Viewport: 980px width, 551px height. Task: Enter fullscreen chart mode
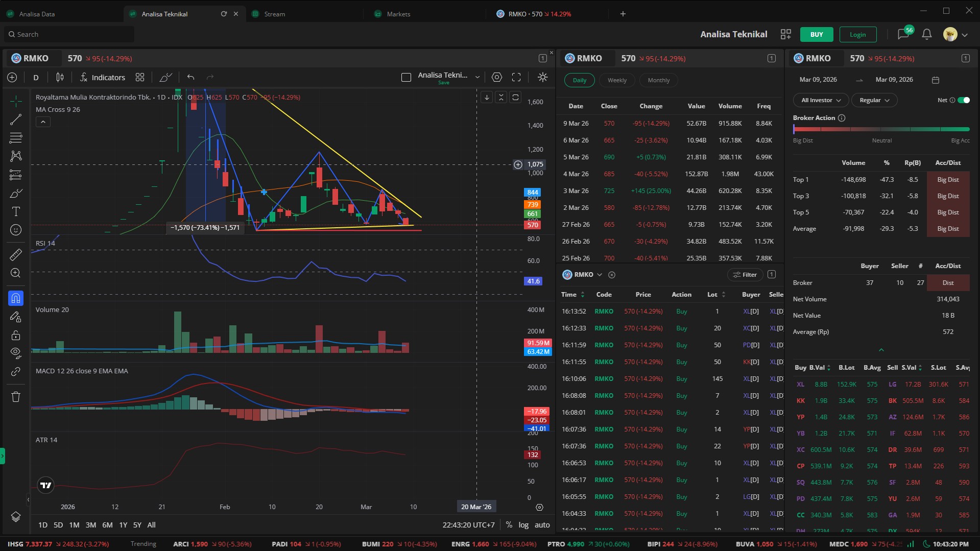click(x=516, y=77)
